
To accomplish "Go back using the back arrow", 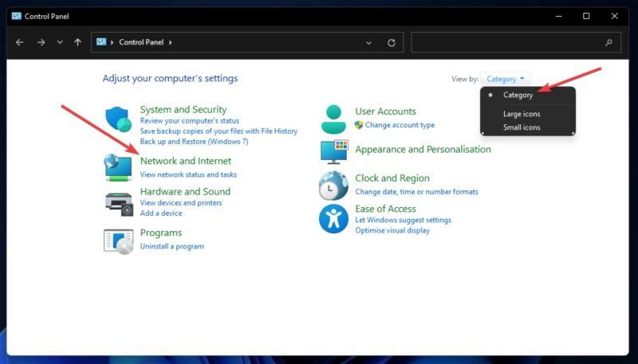I will (20, 42).
